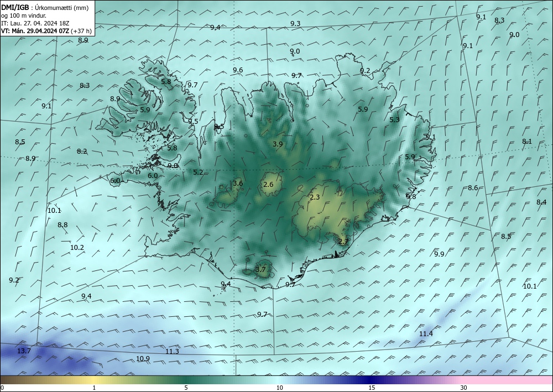
Task: Click the 5 tick on the color scale
Action: (x=186, y=388)
